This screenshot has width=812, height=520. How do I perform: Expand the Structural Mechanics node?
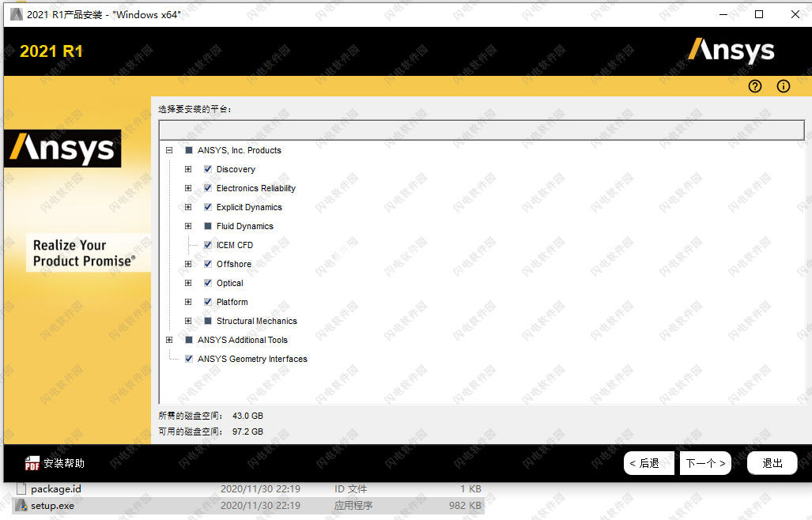click(188, 321)
